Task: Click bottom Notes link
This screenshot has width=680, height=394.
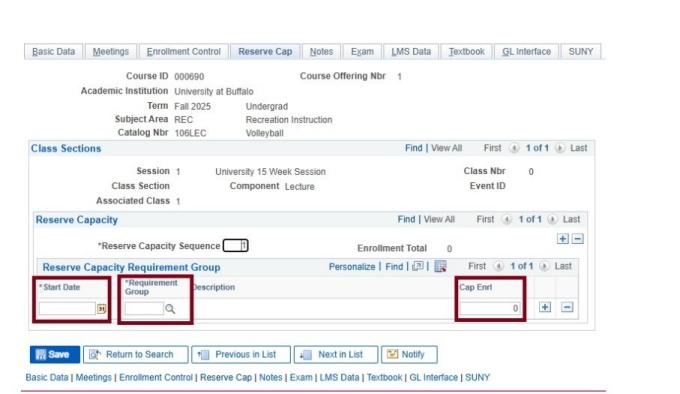Action: pos(271,378)
